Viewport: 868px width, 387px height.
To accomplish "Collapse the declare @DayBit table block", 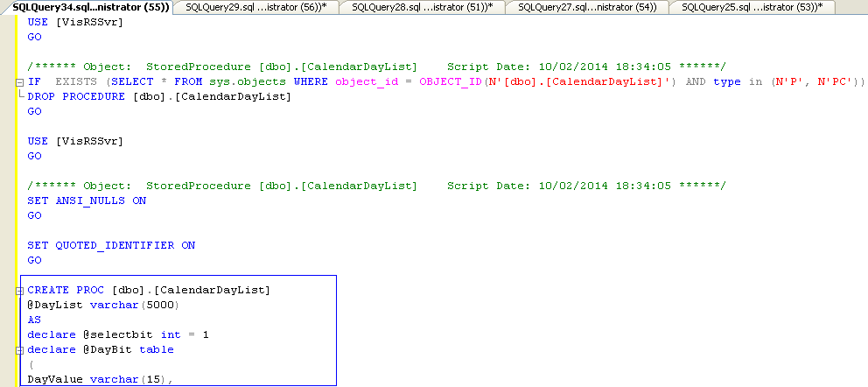I will point(20,350).
